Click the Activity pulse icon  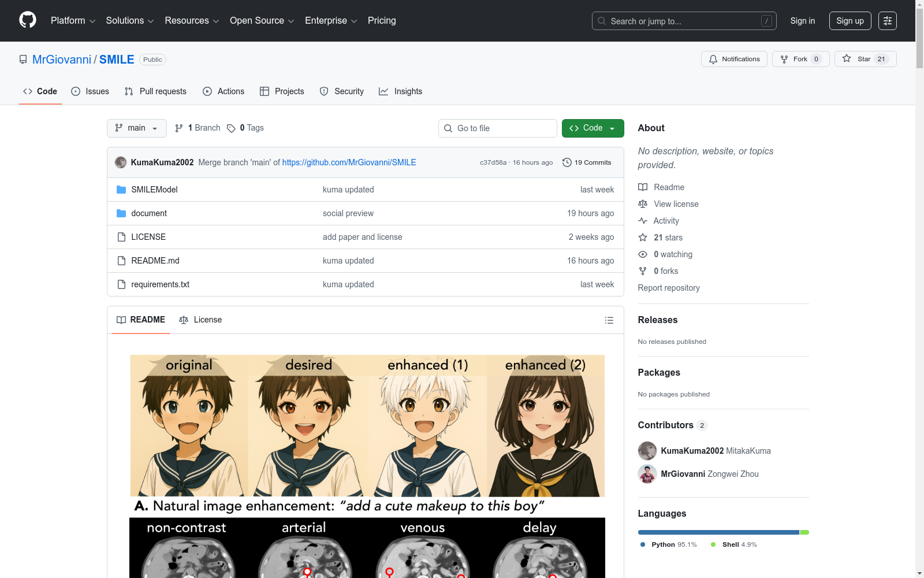click(643, 221)
